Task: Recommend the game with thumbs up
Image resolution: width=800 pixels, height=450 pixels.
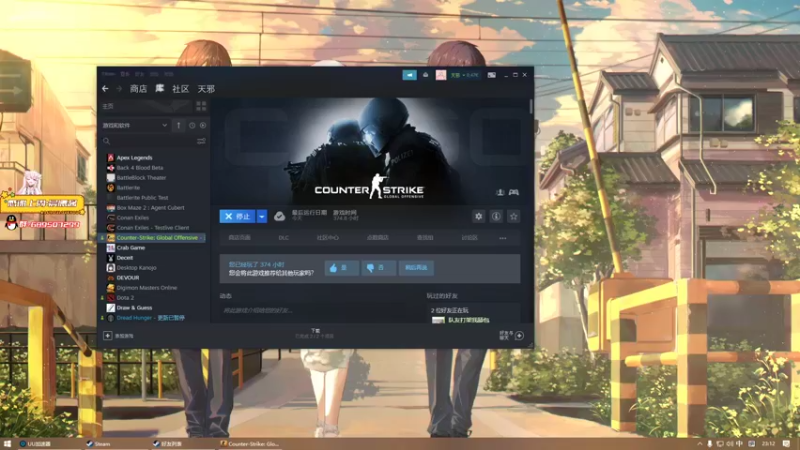Action: (x=341, y=268)
